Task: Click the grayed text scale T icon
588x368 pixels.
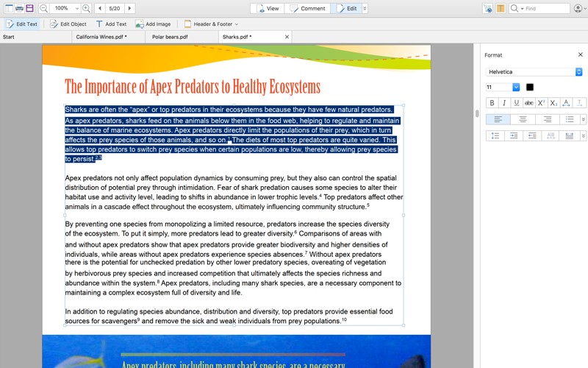Action: coord(579,103)
